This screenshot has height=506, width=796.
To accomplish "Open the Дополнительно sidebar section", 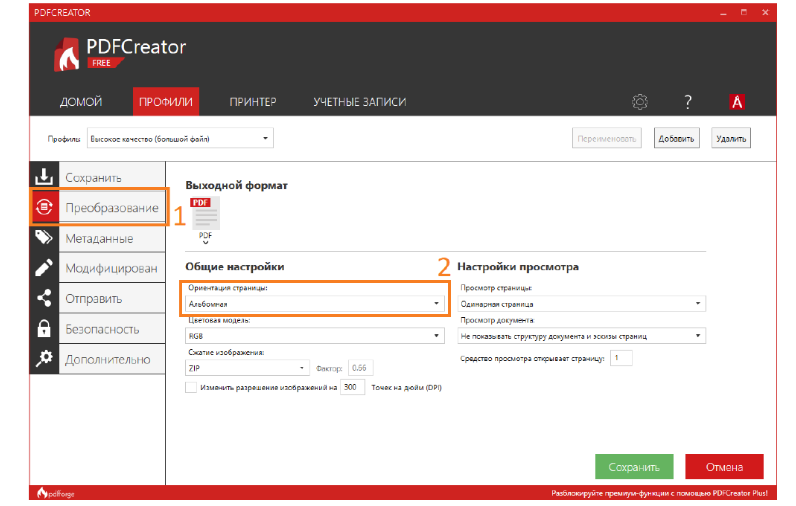I will 112,359.
